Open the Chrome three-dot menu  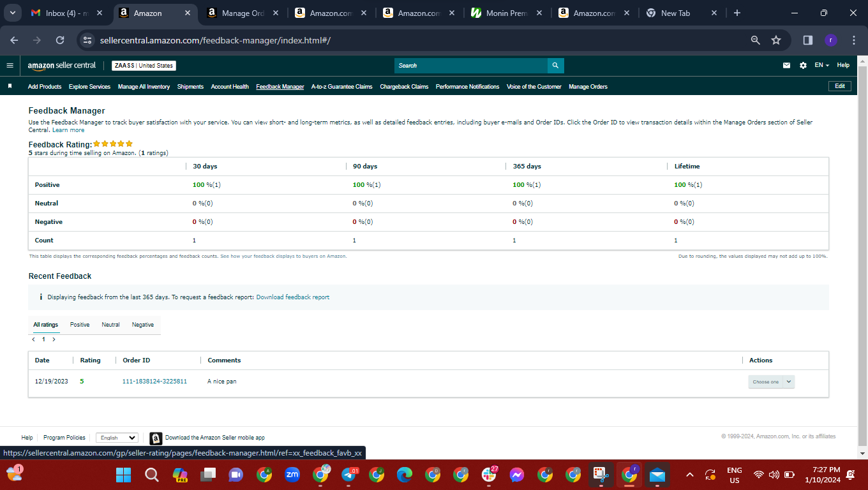coord(854,40)
